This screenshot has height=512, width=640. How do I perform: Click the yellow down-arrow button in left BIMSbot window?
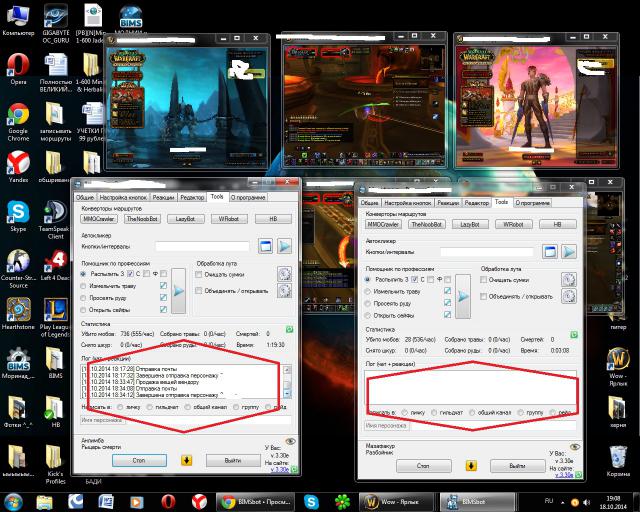[186, 461]
